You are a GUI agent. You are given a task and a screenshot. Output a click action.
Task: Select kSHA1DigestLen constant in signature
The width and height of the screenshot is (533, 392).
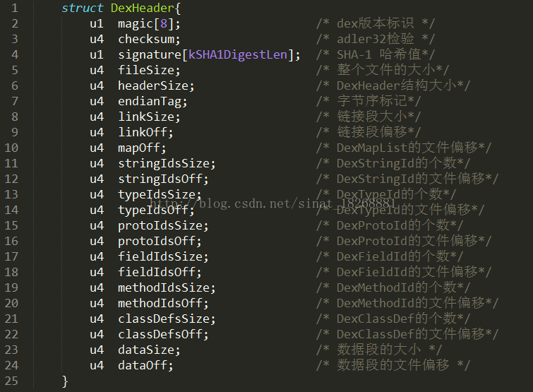pyautogui.click(x=238, y=54)
